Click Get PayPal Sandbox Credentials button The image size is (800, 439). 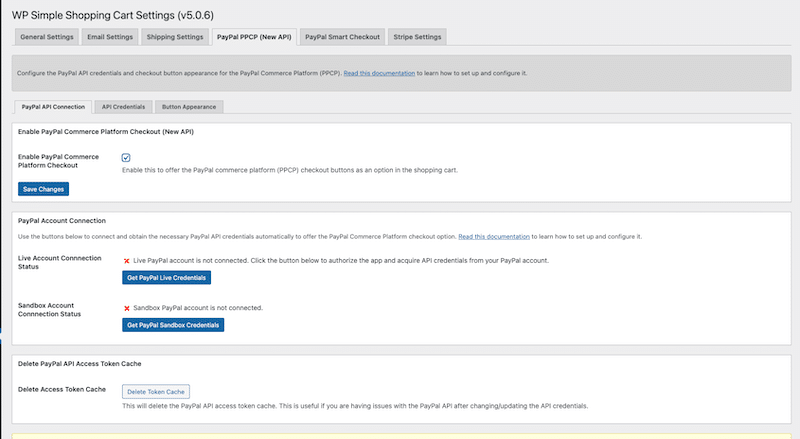point(173,325)
